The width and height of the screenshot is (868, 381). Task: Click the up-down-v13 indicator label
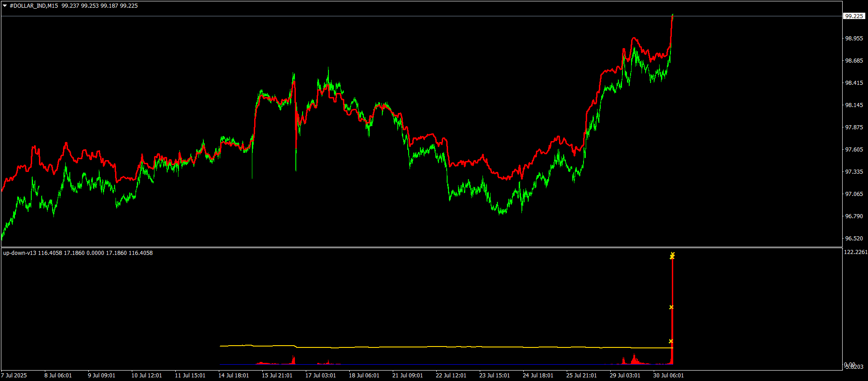(19, 253)
